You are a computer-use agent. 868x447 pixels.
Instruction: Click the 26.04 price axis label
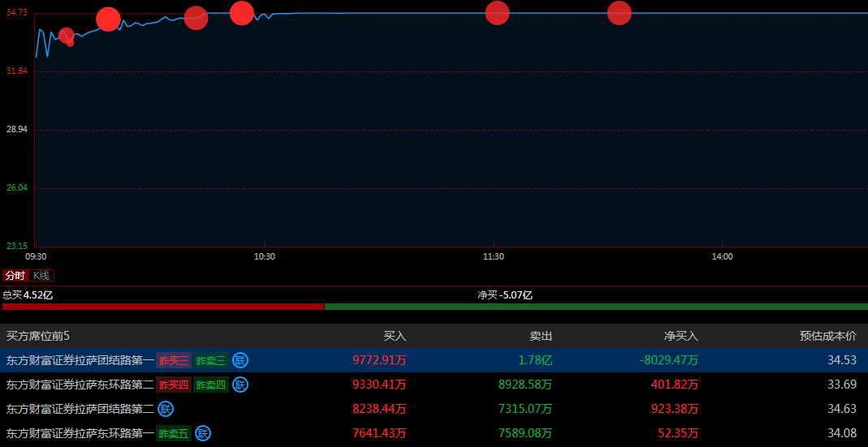tap(16, 188)
